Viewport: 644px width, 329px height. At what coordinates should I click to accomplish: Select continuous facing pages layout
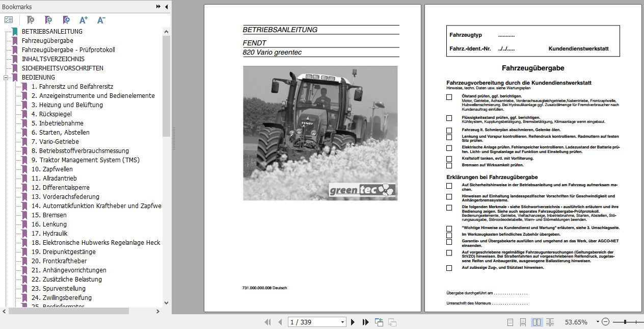(550, 322)
